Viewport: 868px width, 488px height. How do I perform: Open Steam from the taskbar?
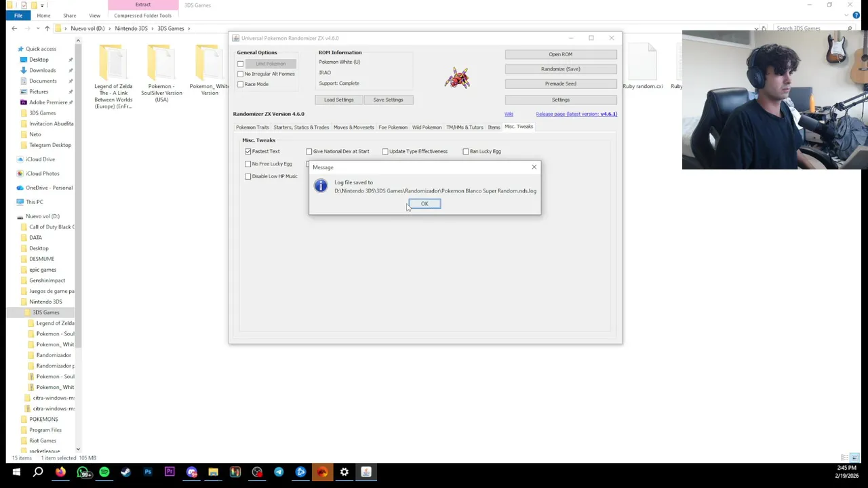click(125, 472)
